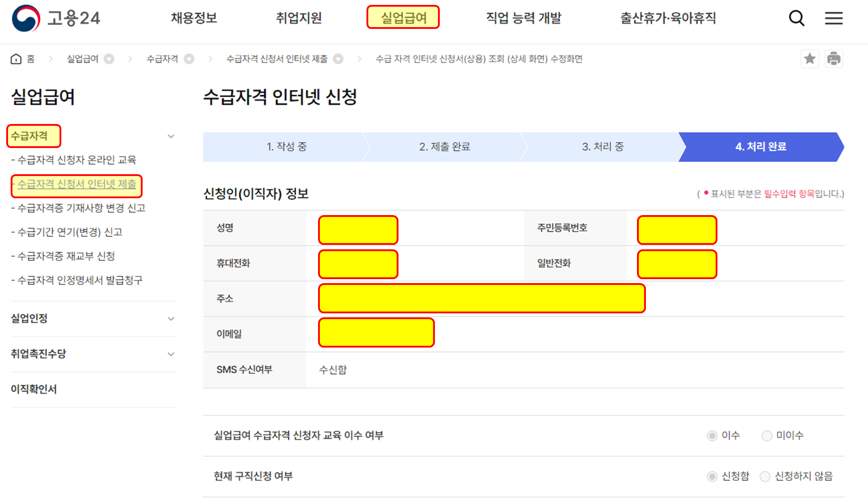Expand the 실업인정 sidebar section
868x500 pixels.
pos(171,318)
